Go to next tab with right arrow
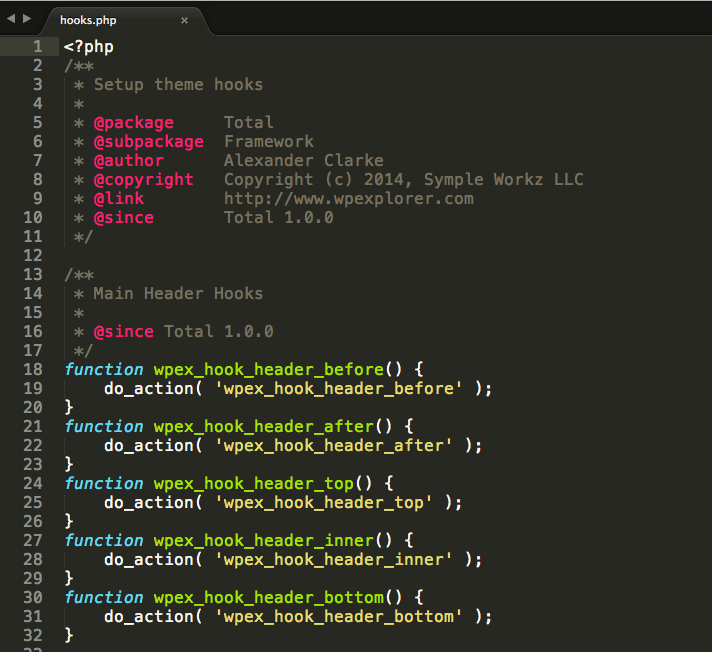Viewport: 712px width, 652px height. click(x=27, y=19)
